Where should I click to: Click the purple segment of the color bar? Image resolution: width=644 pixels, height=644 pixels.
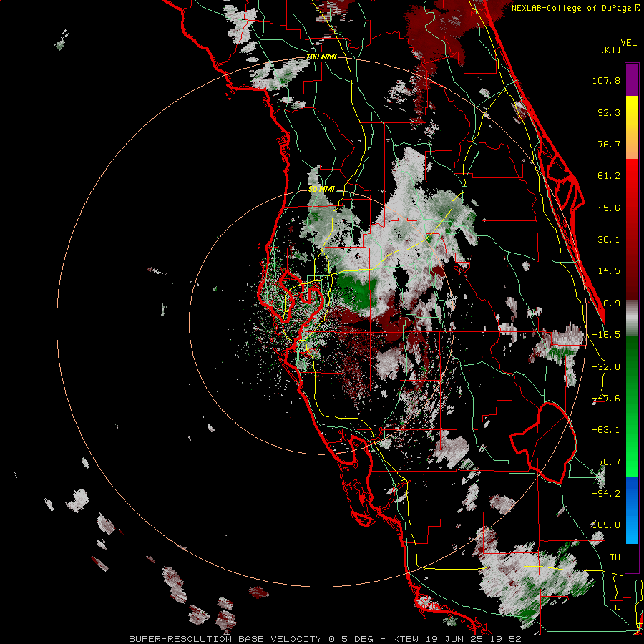click(632, 80)
